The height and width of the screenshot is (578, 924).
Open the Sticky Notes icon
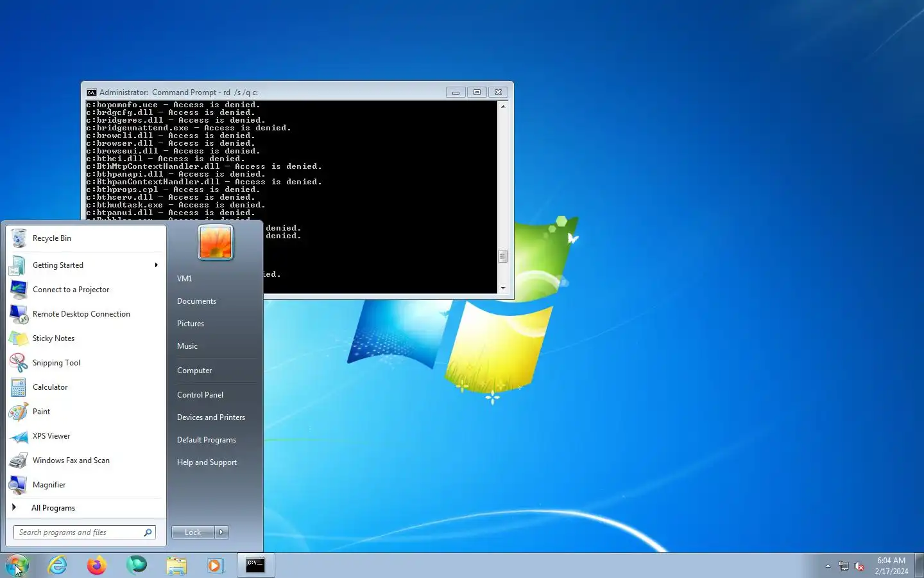pos(19,338)
